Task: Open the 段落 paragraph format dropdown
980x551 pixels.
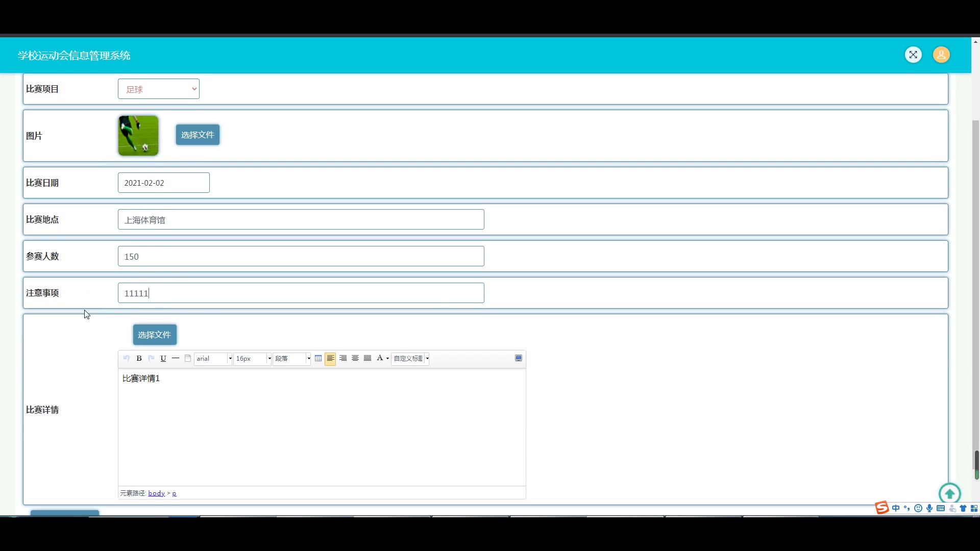Action: (292, 359)
